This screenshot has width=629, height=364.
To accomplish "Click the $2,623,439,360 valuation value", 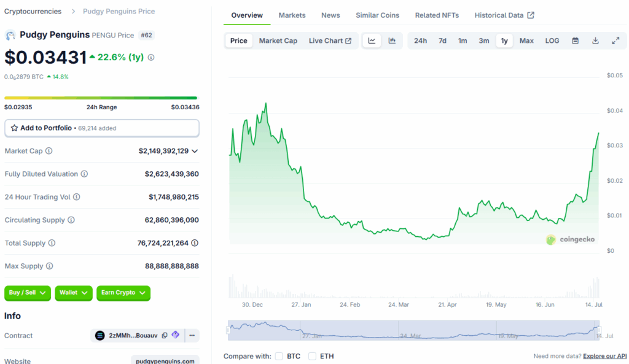I will [x=172, y=174].
